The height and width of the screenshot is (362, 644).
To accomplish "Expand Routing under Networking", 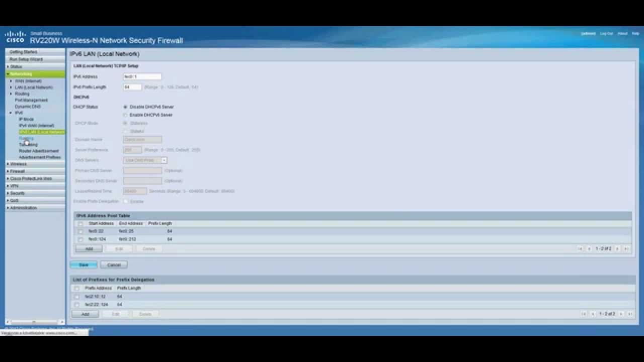I will pyautogui.click(x=11, y=94).
